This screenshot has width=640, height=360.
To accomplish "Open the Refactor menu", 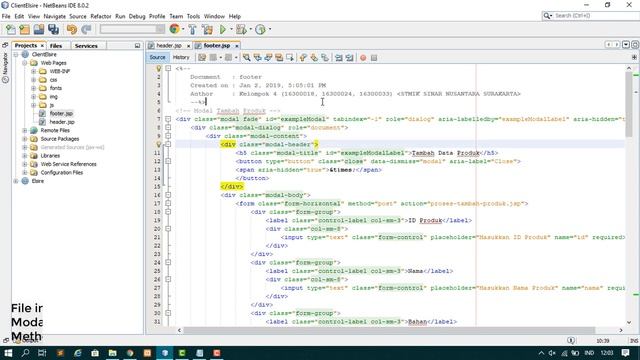I will click(x=101, y=16).
